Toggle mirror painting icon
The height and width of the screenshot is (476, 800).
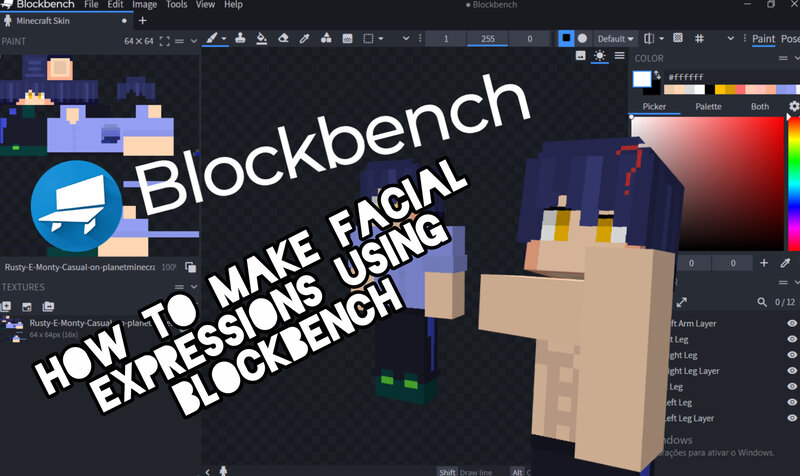pos(648,38)
